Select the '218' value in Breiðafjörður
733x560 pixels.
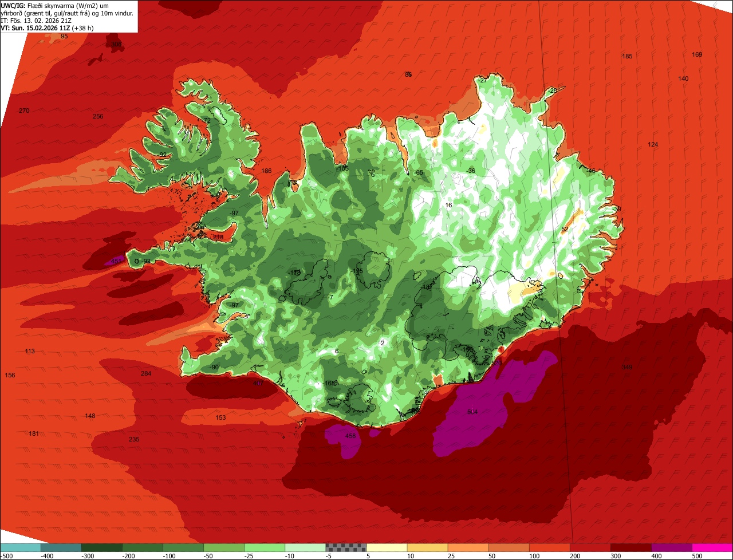click(x=218, y=237)
